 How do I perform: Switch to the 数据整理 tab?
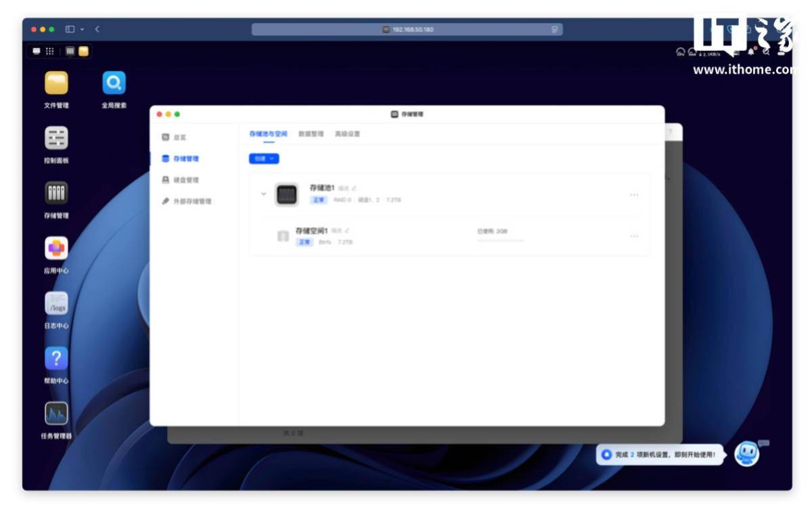tap(311, 134)
